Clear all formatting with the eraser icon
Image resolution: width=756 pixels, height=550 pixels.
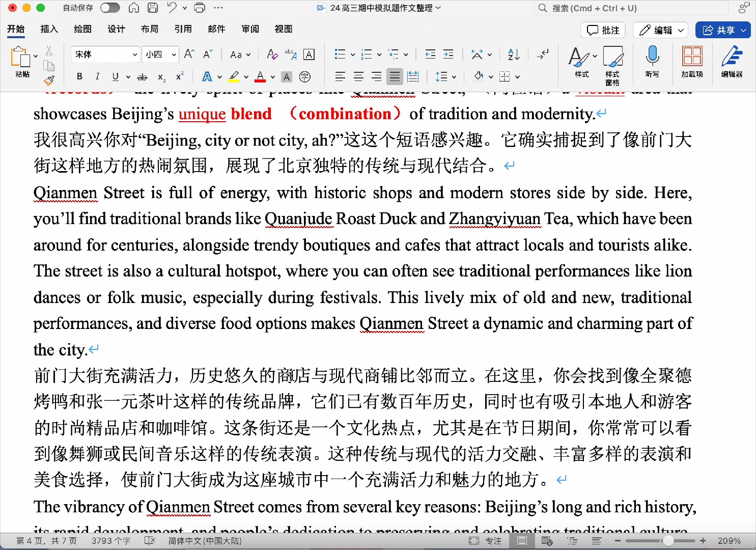tap(272, 54)
